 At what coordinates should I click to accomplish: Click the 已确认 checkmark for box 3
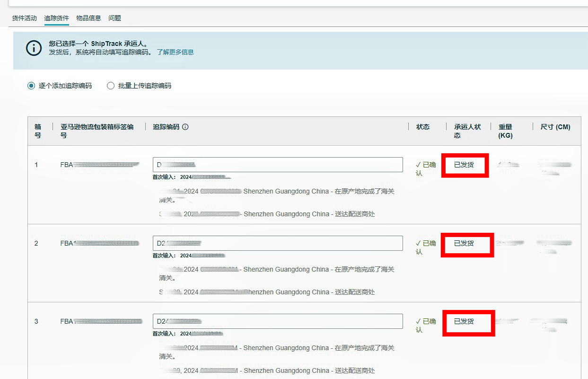click(418, 321)
